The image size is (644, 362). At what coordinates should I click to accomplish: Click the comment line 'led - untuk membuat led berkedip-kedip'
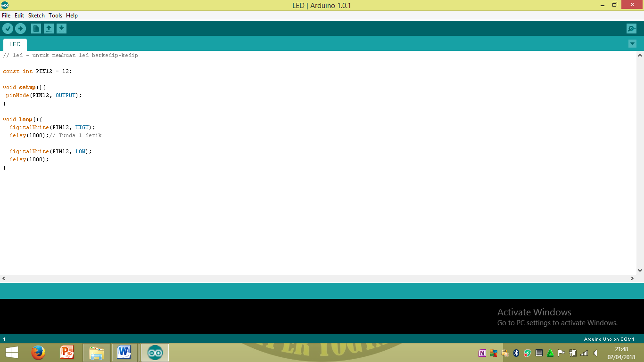(x=70, y=55)
